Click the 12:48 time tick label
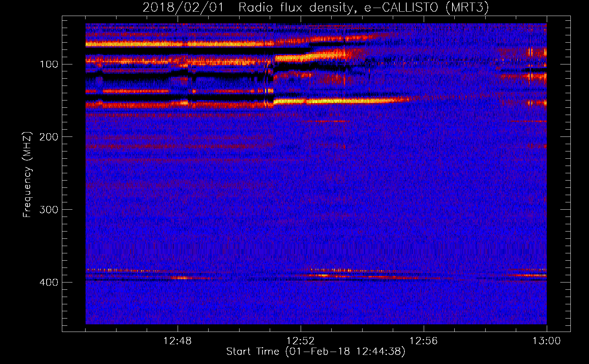 (178, 341)
